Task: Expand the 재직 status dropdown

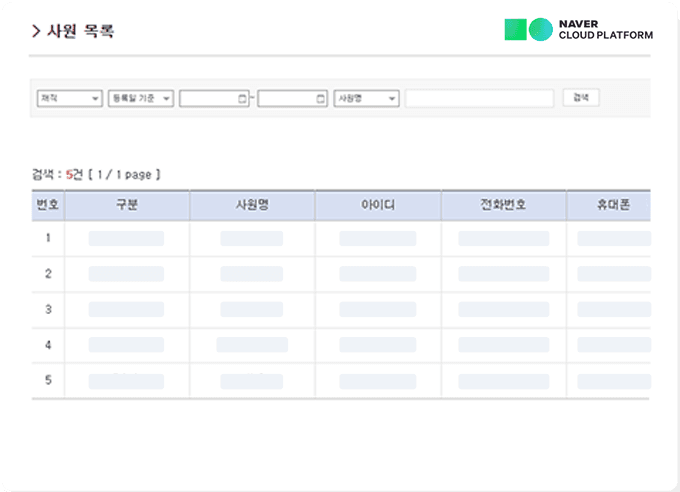Action: (x=69, y=98)
